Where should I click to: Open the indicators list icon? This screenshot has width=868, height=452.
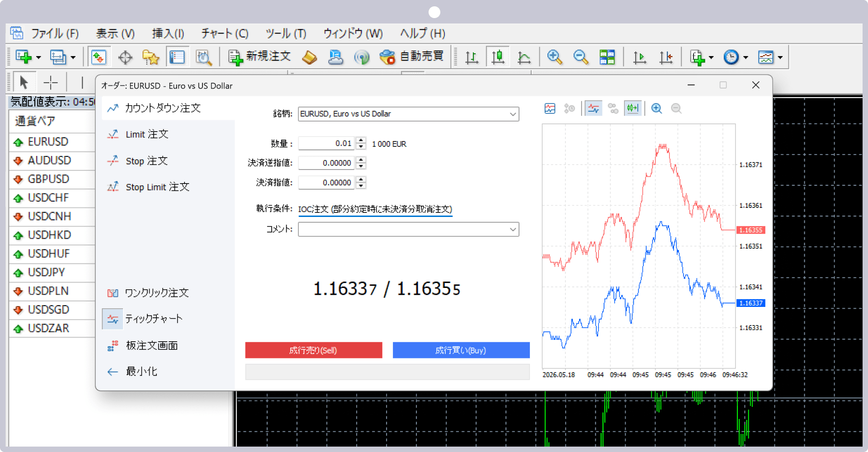click(698, 57)
